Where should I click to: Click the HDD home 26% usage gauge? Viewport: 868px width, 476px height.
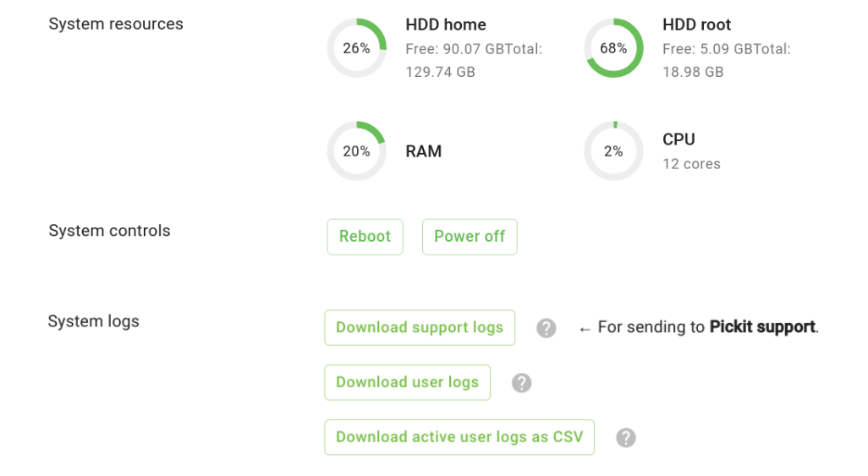(356, 48)
